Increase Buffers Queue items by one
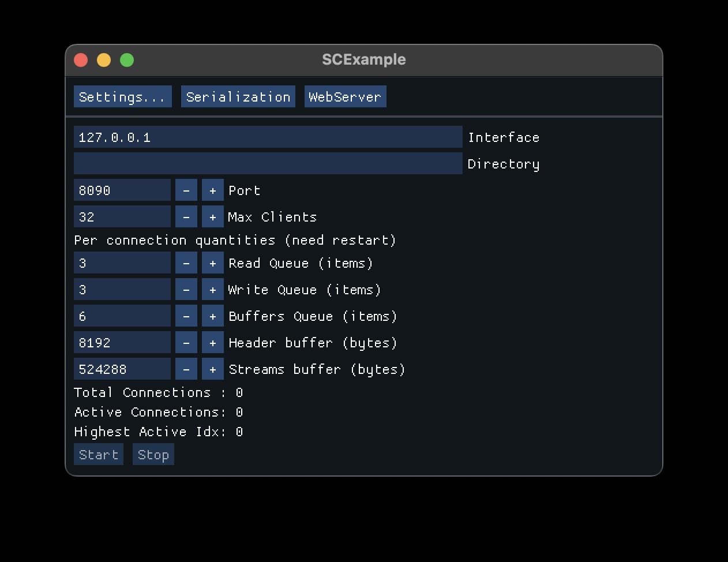728x562 pixels. point(212,316)
